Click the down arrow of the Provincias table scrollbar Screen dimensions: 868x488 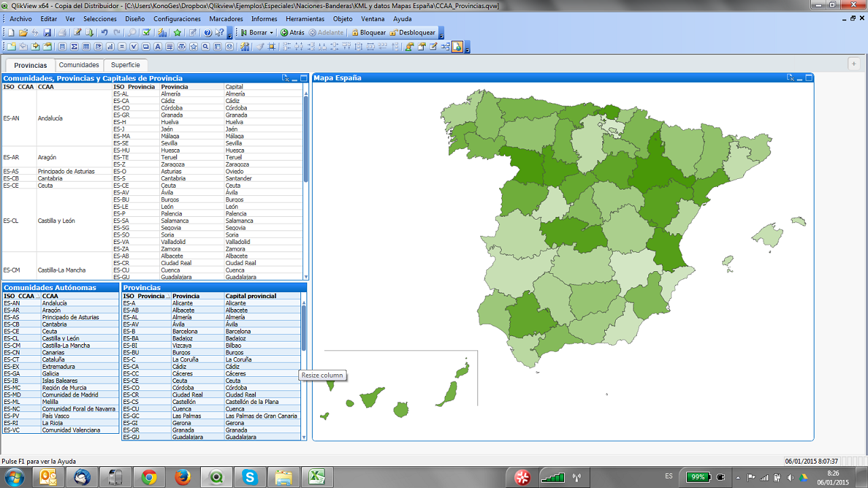pyautogui.click(x=304, y=437)
